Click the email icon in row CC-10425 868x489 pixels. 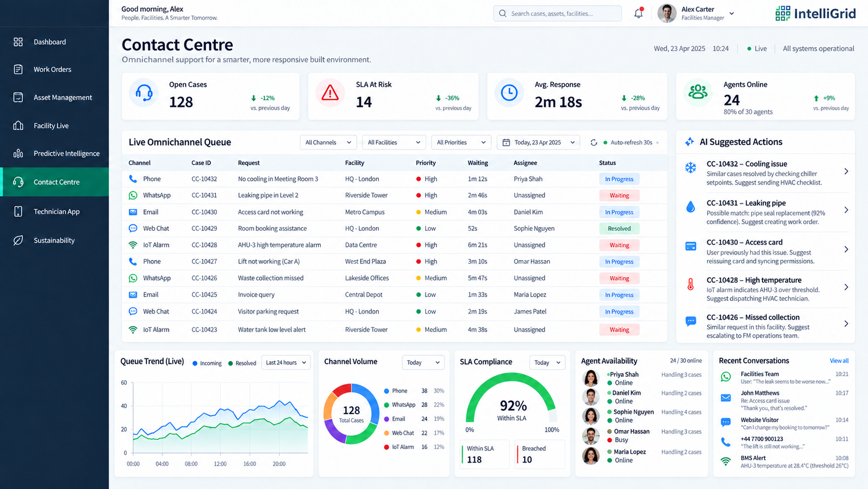point(133,295)
